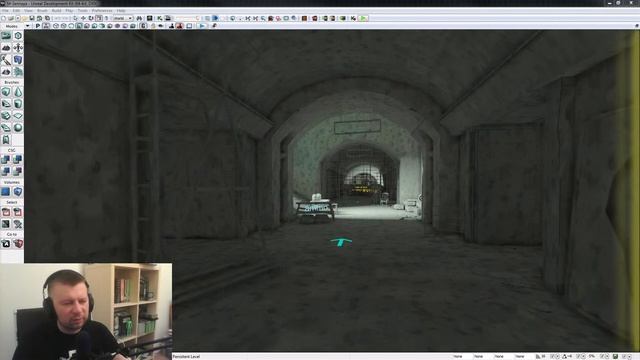Screen dimensions: 640x360
Task: Choose the Cylinder builder brush
Action: click(x=18, y=104)
